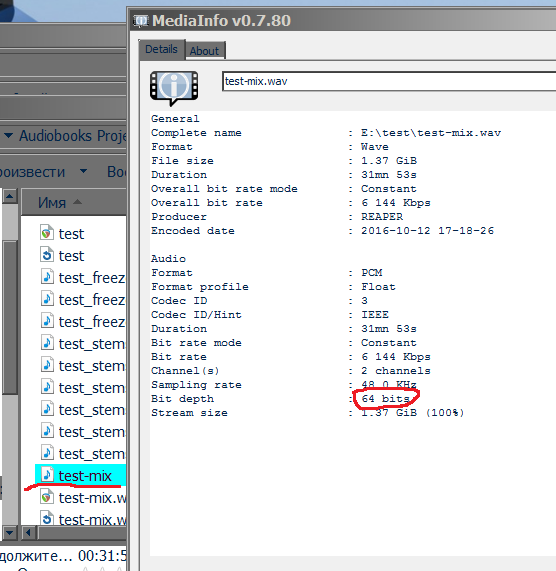Image resolution: width=556 pixels, height=571 pixels.
Task: Click the vertical scrollbar thumb in the file list
Action: tap(10, 317)
